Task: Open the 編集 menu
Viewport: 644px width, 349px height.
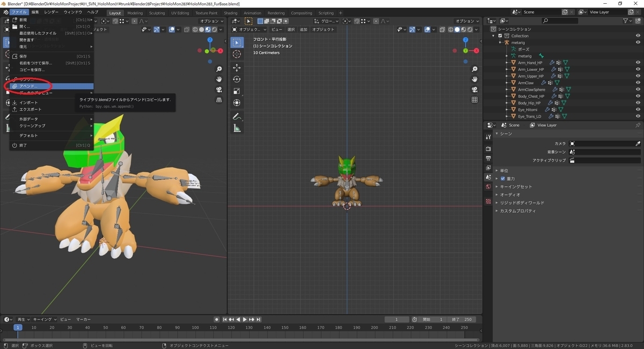Action: click(x=35, y=12)
